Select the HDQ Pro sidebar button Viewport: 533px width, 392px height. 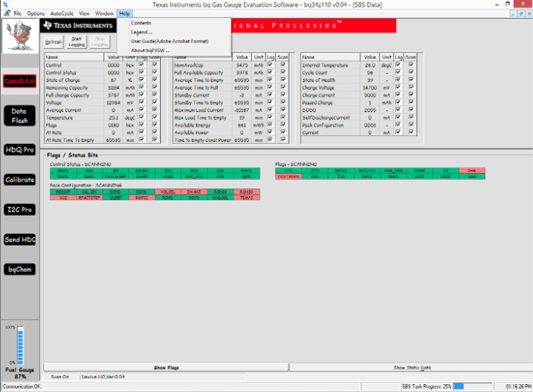[20, 150]
